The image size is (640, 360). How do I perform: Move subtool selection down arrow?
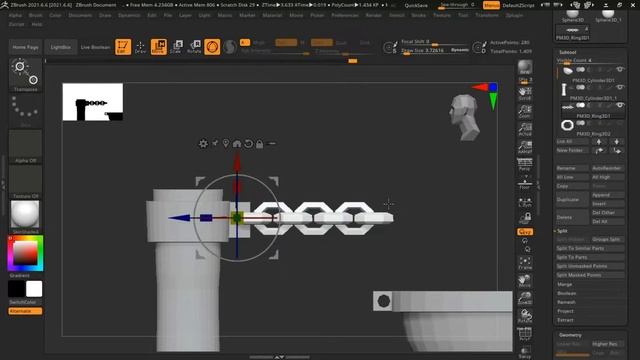[616, 142]
